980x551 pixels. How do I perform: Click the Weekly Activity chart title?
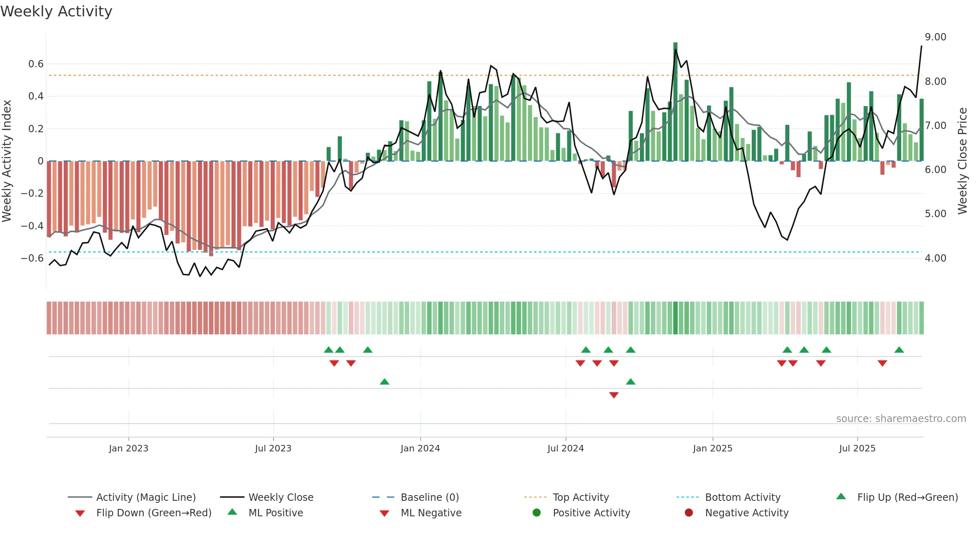56,11
